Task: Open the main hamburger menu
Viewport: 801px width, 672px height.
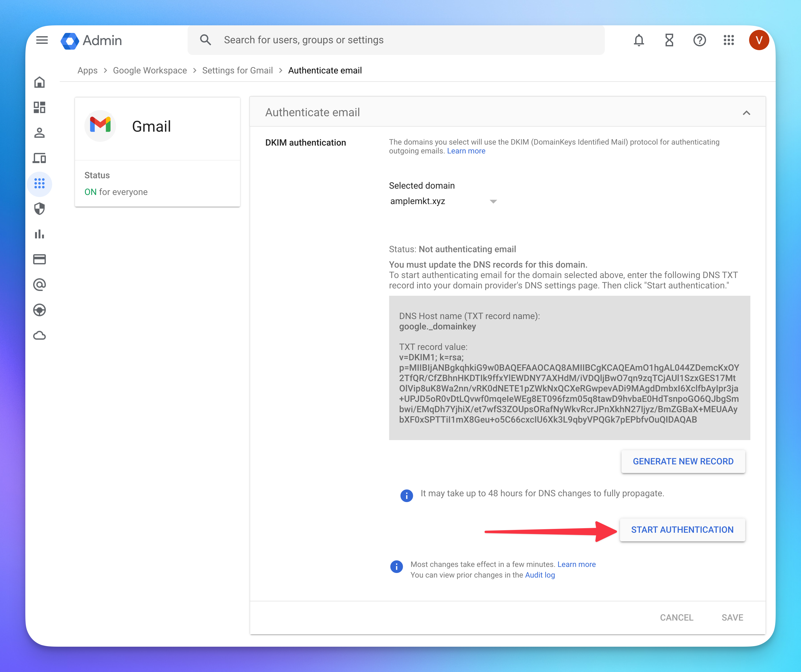Action: (42, 40)
